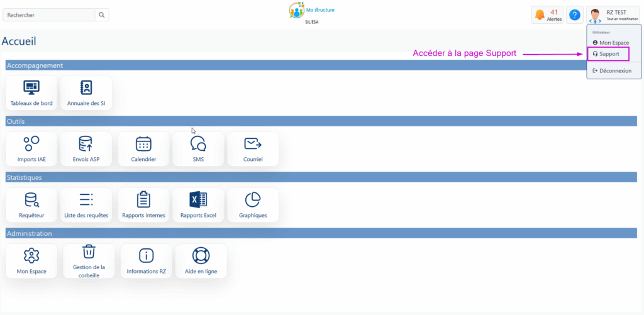Select Support in the user menu
The width and height of the screenshot is (644, 315).
pyautogui.click(x=609, y=54)
